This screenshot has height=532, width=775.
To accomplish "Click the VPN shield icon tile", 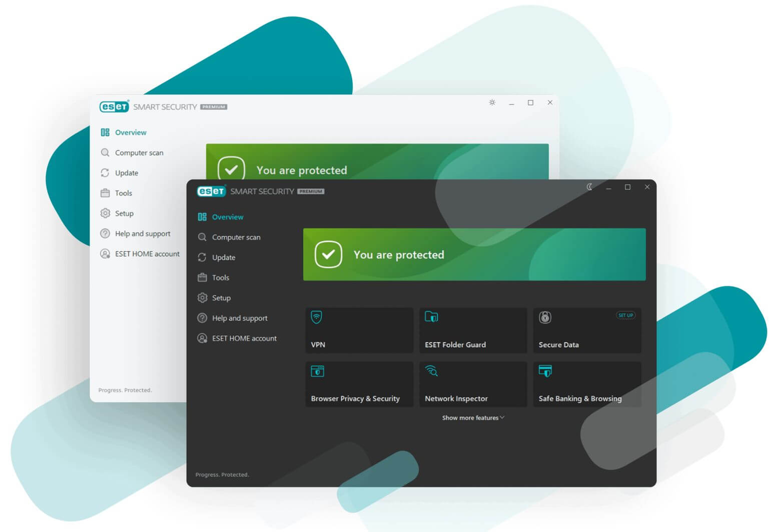I will coord(316,317).
